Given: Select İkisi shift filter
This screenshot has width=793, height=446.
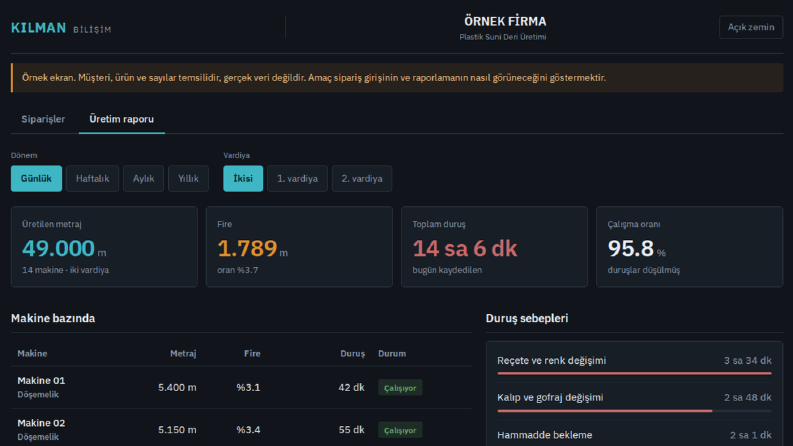Looking at the screenshot, I should point(243,179).
